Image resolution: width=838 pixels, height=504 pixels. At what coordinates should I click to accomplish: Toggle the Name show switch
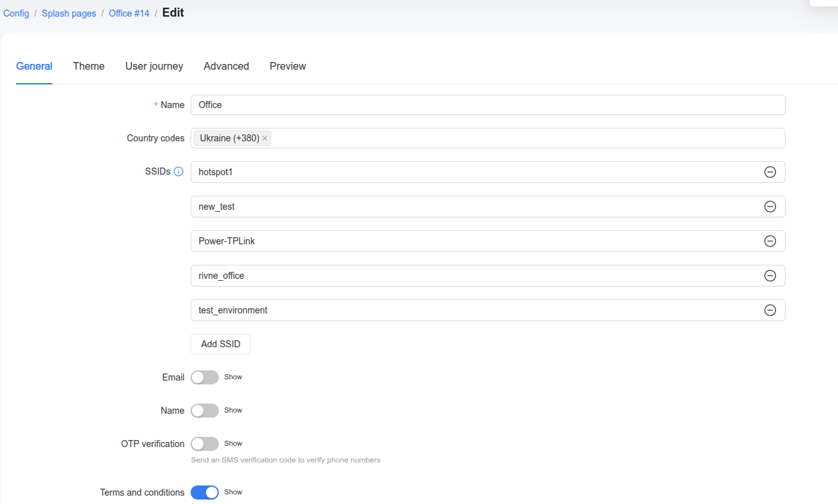pos(205,411)
